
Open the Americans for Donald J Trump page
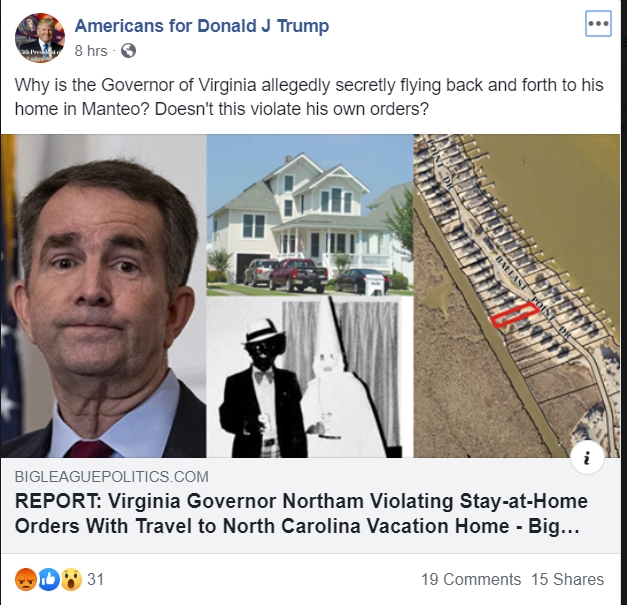coord(202,26)
